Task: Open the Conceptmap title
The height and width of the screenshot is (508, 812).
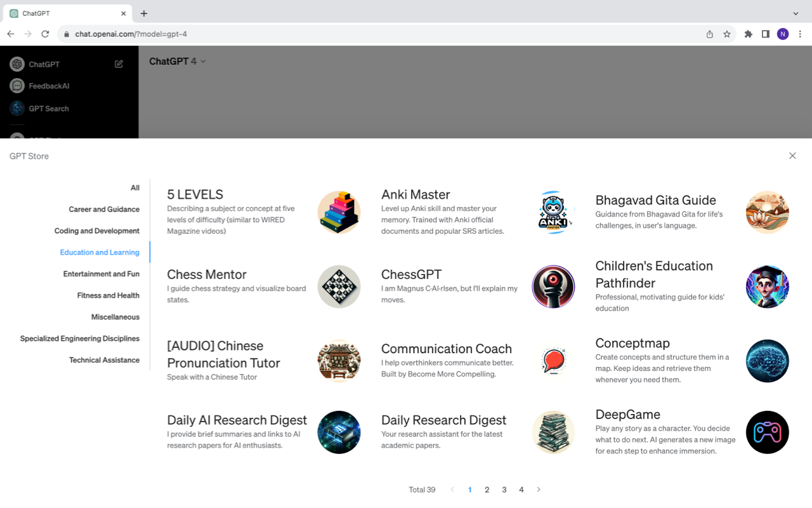Action: pyautogui.click(x=632, y=344)
